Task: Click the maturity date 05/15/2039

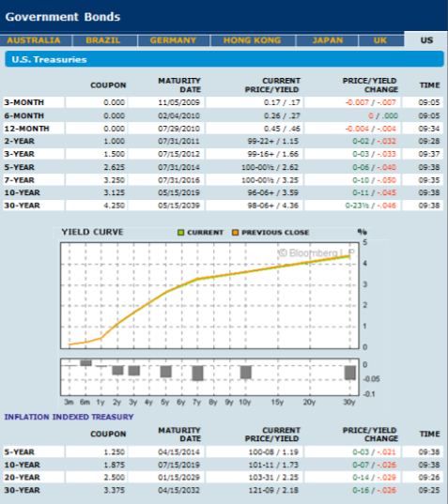Action: coord(178,206)
